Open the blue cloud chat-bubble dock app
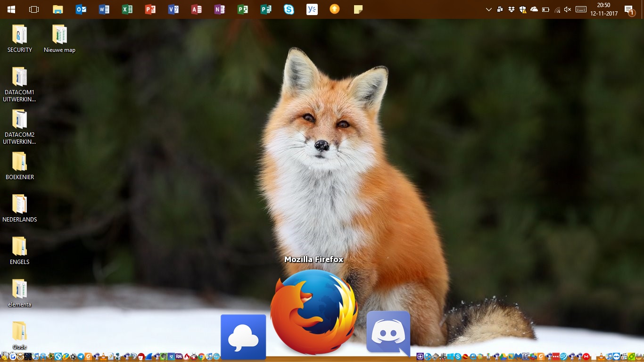 point(243,337)
